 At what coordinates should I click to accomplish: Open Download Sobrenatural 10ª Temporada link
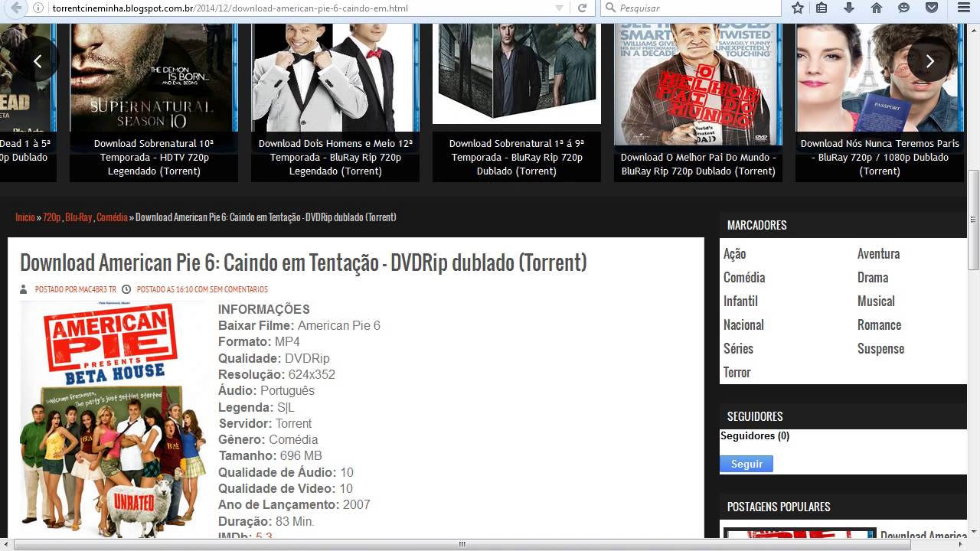pos(154,157)
